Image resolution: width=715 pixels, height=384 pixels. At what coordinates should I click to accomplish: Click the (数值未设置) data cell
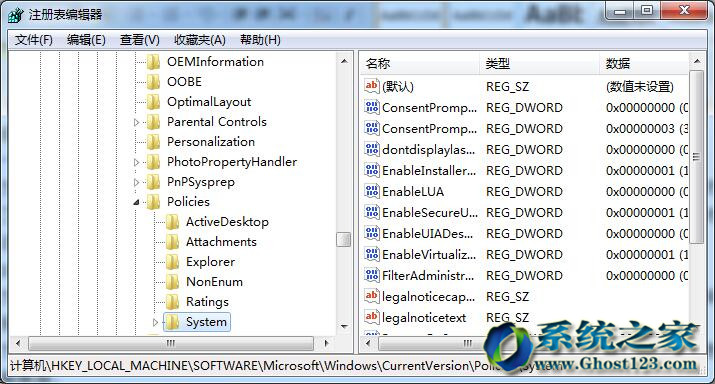coord(640,87)
